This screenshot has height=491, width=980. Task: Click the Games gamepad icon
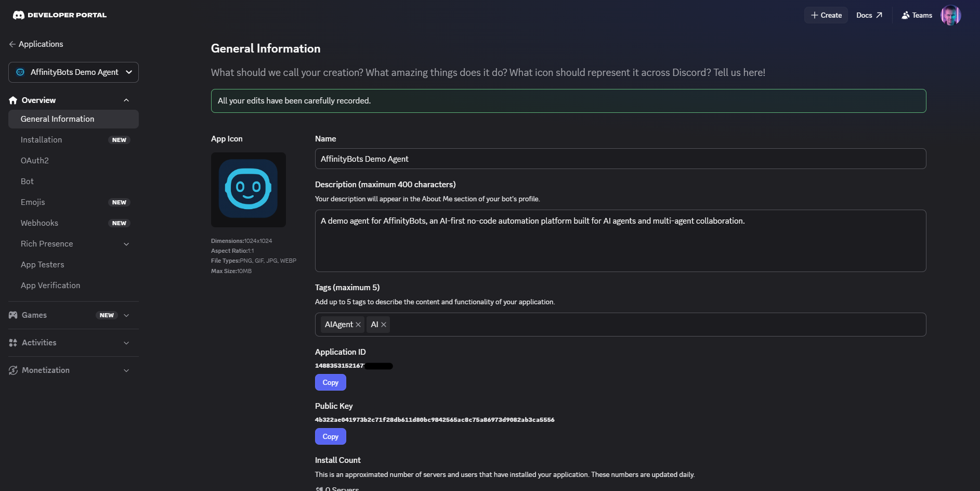(12, 315)
